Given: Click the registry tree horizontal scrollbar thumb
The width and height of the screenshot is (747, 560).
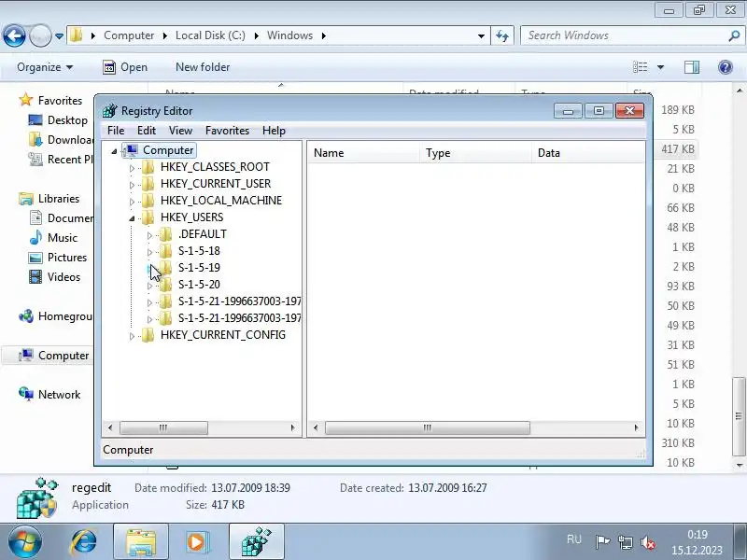Looking at the screenshot, I should pyautogui.click(x=163, y=427).
